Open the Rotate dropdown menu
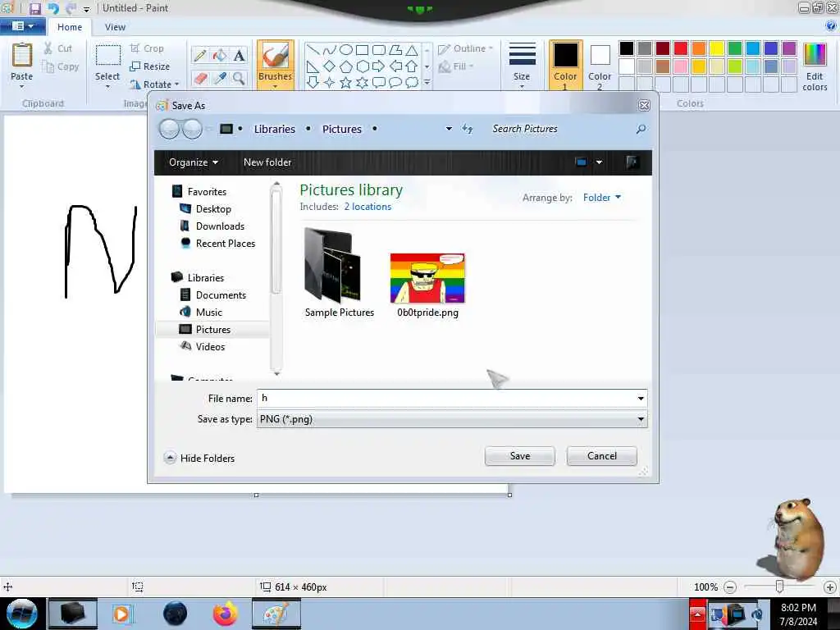 click(177, 84)
